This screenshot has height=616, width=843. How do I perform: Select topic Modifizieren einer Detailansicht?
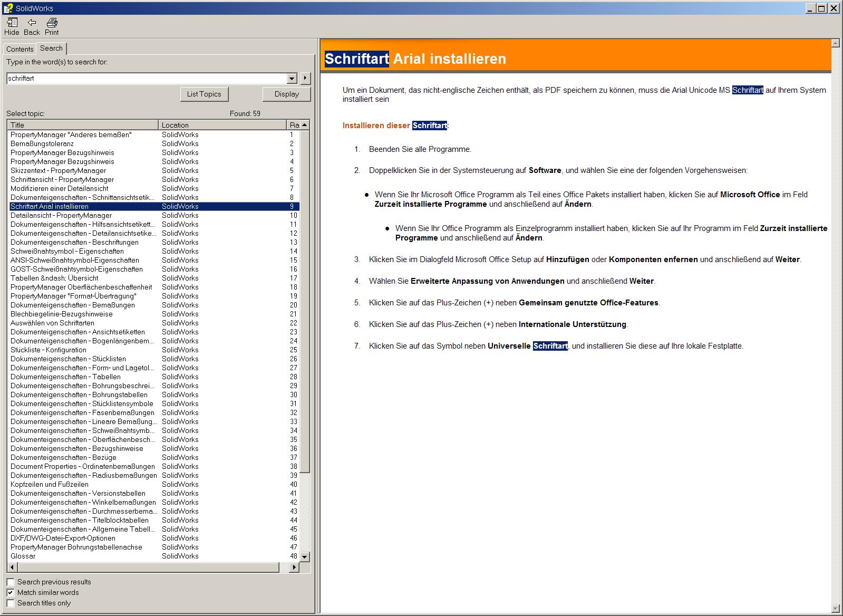coord(153,188)
